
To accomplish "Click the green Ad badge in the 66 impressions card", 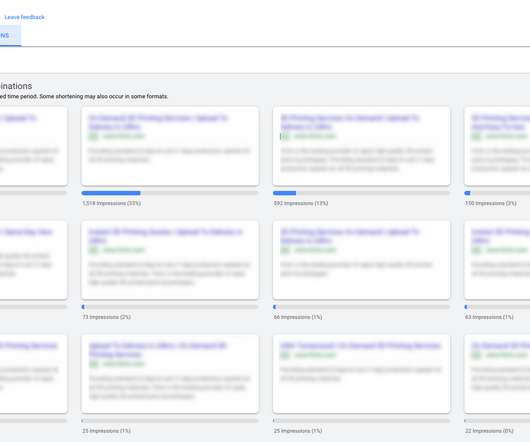I will click(x=285, y=250).
